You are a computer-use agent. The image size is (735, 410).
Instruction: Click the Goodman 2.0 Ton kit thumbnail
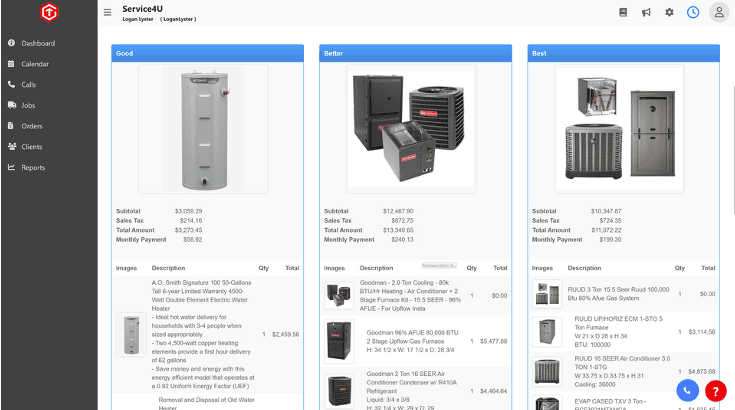(339, 295)
